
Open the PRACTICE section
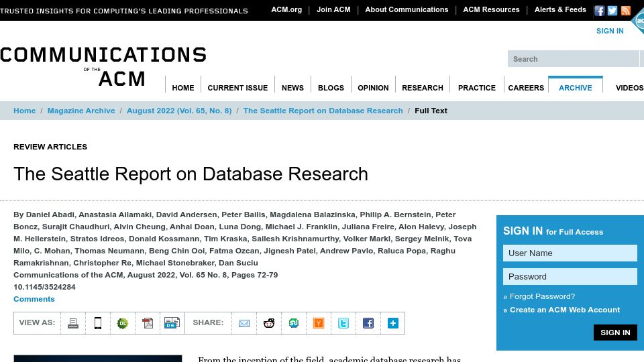[476, 88]
